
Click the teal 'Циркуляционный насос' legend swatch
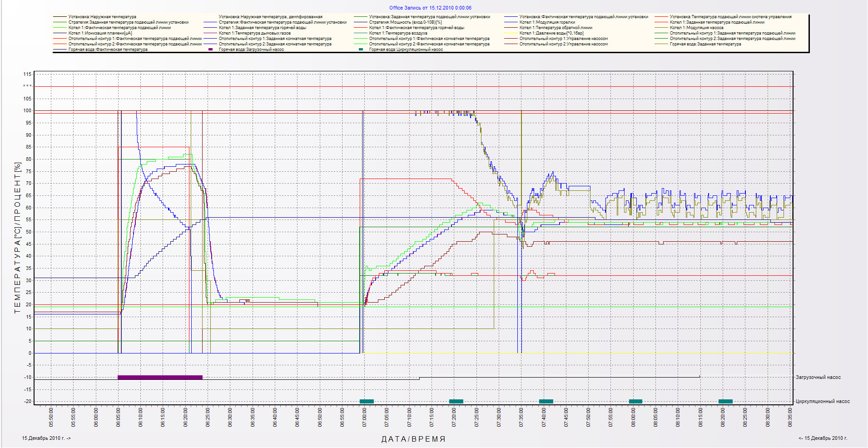pyautogui.click(x=361, y=50)
